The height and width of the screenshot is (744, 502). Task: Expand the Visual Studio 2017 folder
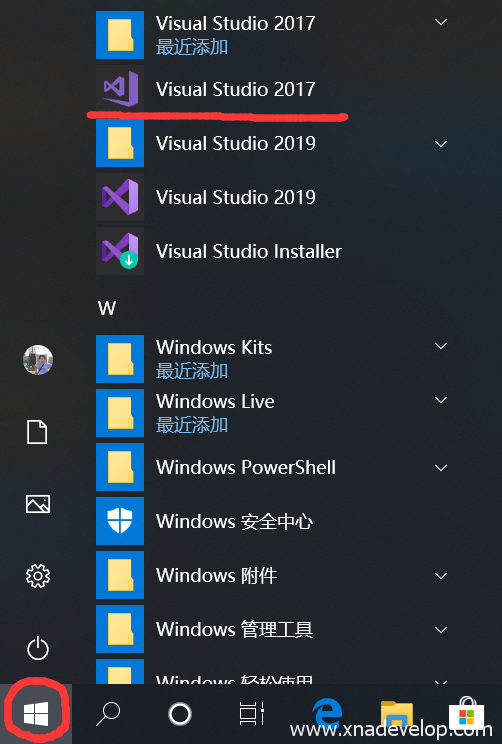click(x=441, y=22)
